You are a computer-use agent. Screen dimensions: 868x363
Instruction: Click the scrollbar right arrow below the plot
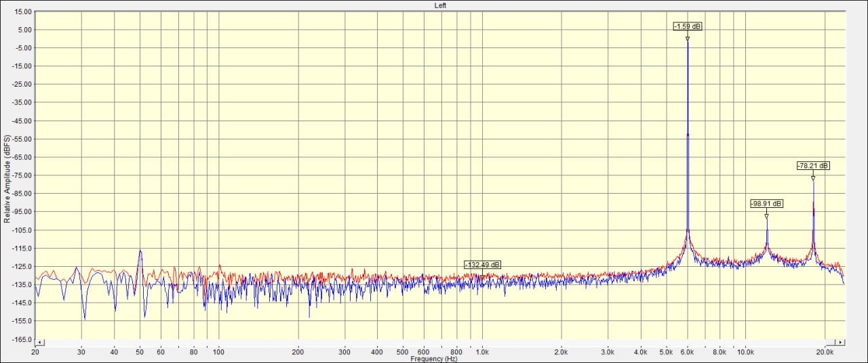[841, 343]
